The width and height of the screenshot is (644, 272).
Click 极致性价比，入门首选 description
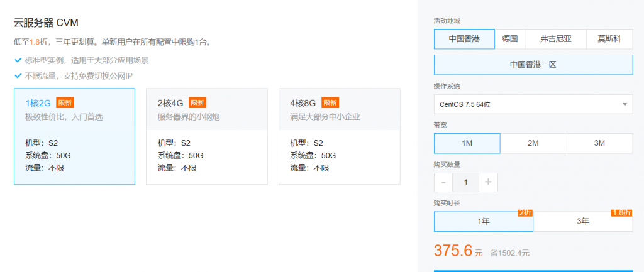tap(64, 117)
